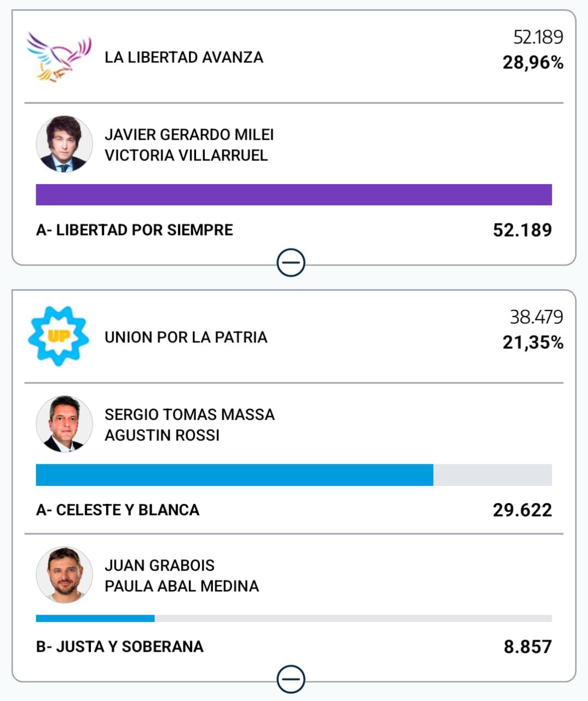Image resolution: width=588 pixels, height=701 pixels.
Task: Select the UNION POR LA PATRIA party name
Action: [186, 337]
